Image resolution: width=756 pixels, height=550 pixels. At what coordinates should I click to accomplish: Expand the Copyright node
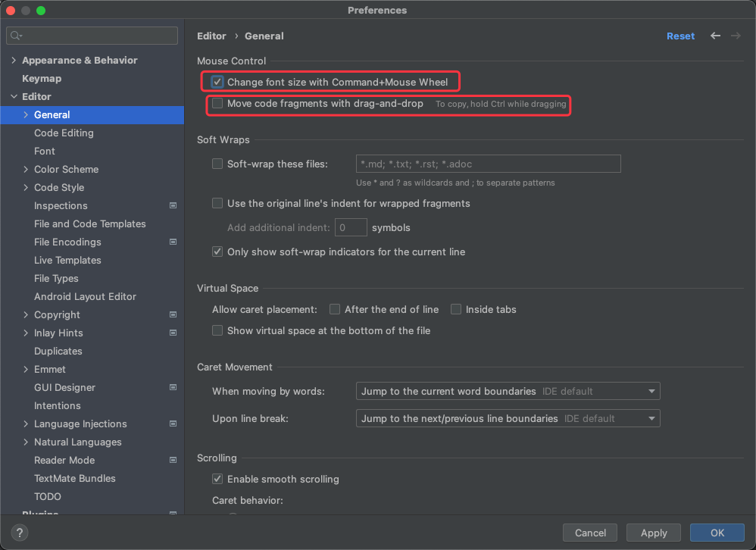point(26,314)
